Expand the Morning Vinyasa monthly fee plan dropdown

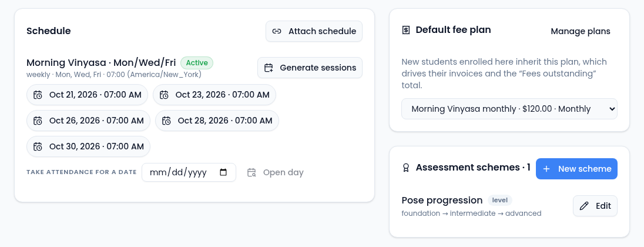click(x=509, y=109)
